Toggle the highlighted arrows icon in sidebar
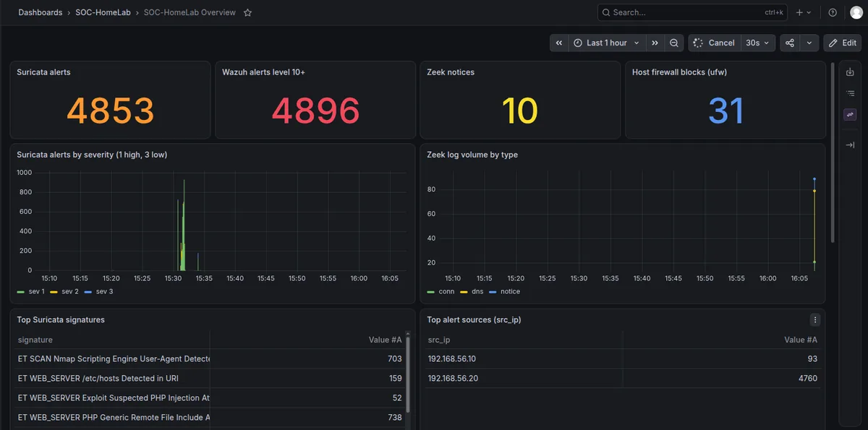Viewport: 868px width, 430px height. click(x=850, y=114)
